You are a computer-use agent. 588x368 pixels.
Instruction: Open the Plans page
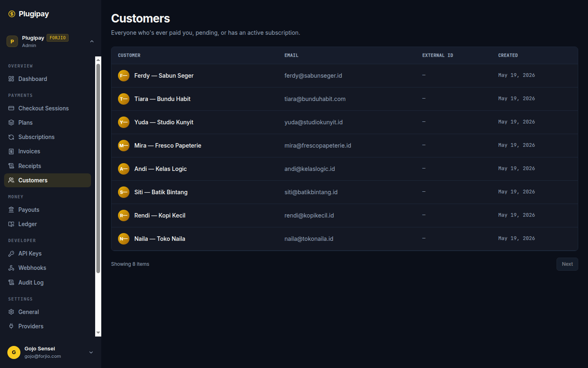click(47, 123)
